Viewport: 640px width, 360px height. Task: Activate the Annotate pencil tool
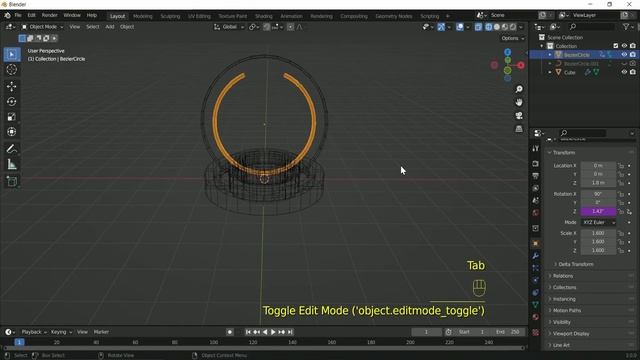point(12,149)
